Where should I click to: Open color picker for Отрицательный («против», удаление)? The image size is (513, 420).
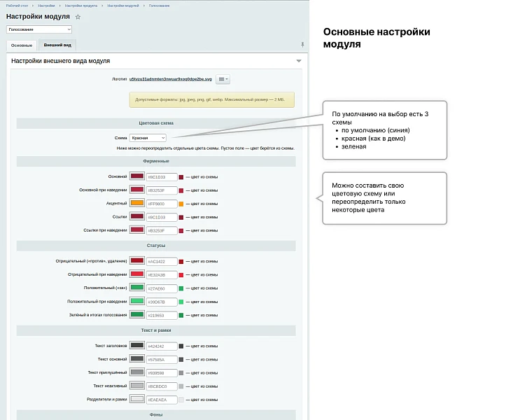click(137, 261)
